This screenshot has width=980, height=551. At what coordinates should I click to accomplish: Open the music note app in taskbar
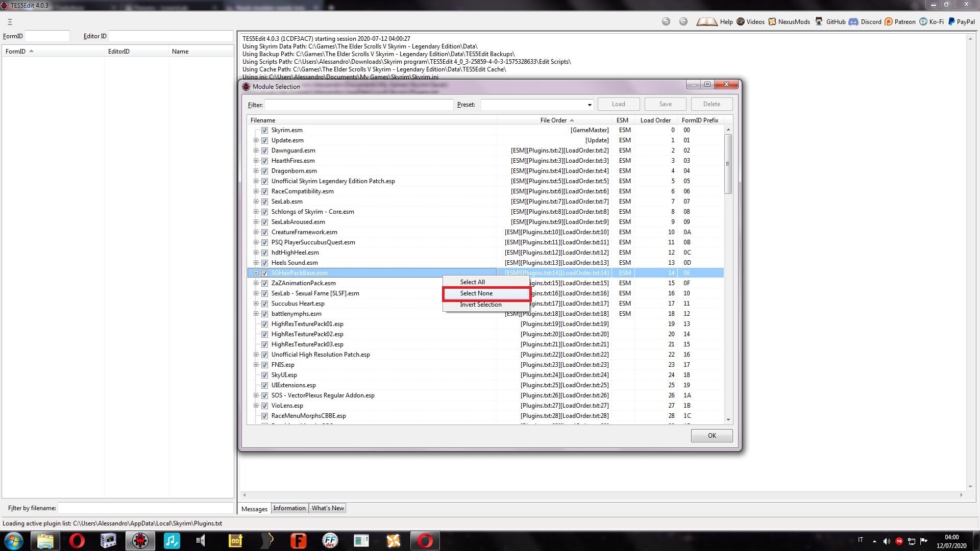tap(172, 541)
